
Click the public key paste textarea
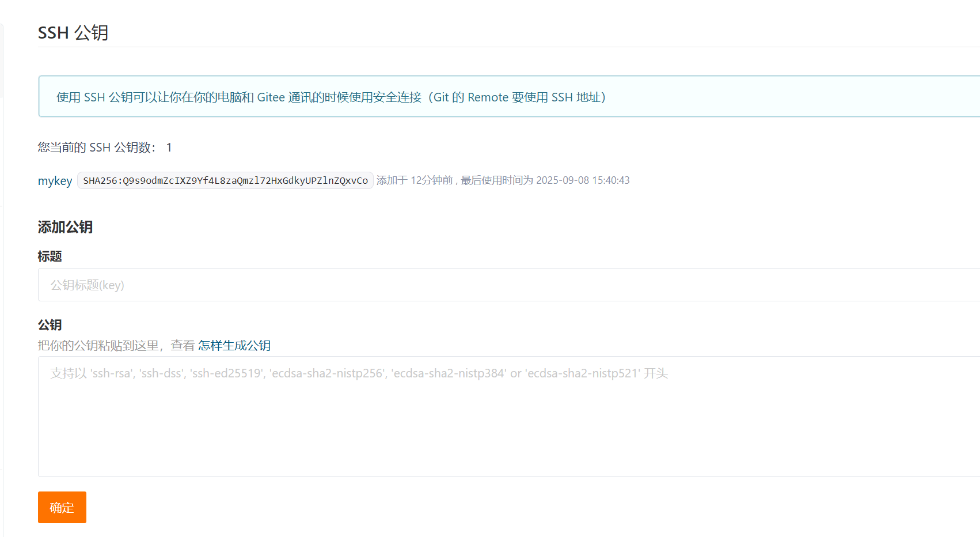509,417
